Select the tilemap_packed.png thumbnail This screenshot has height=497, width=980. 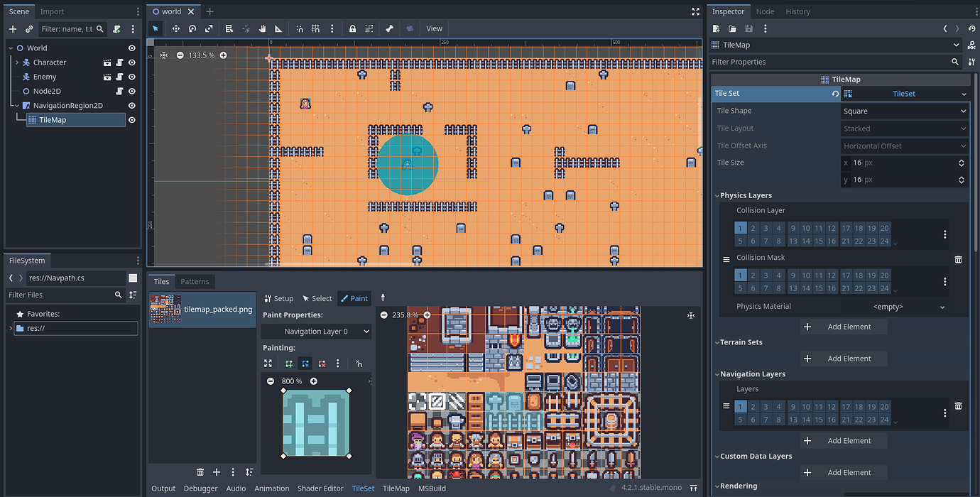tap(166, 309)
